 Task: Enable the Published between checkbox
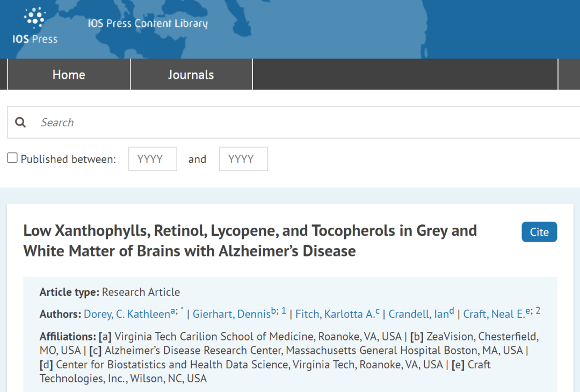[x=12, y=158]
